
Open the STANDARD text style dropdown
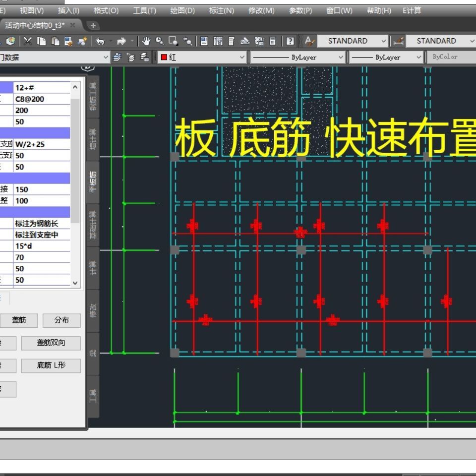353,41
